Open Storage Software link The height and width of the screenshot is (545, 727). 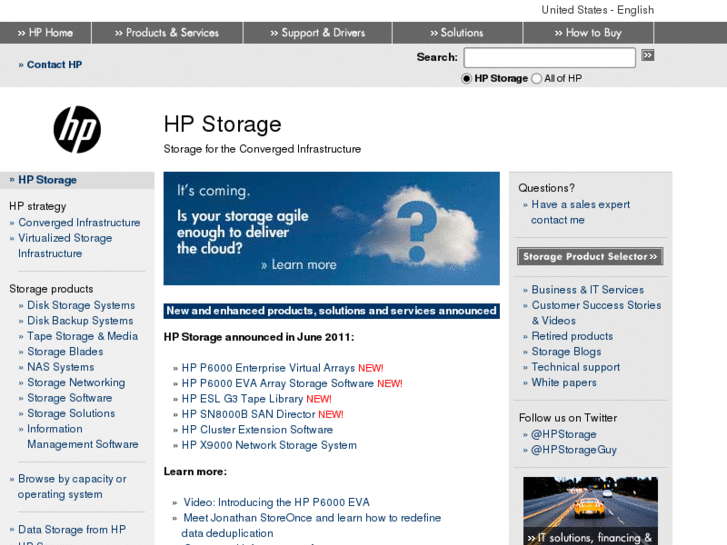[x=70, y=398]
